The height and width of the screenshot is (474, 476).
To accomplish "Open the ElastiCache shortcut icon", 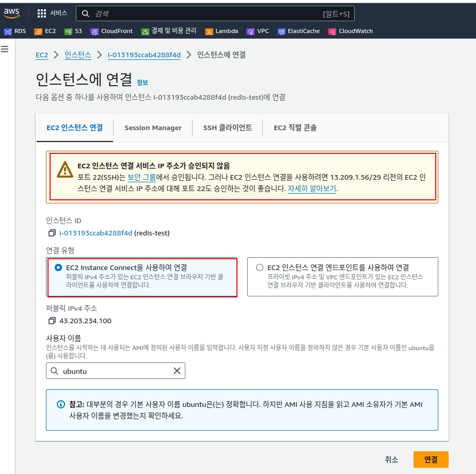I will pos(281,31).
